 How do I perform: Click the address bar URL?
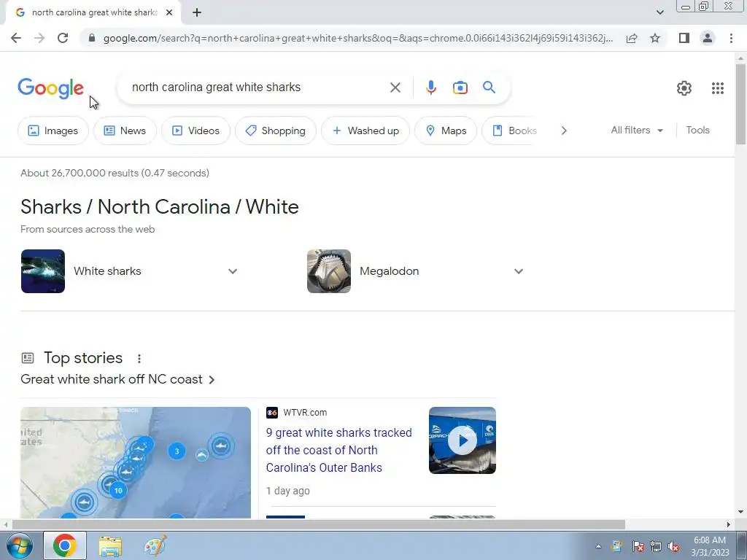point(357,38)
